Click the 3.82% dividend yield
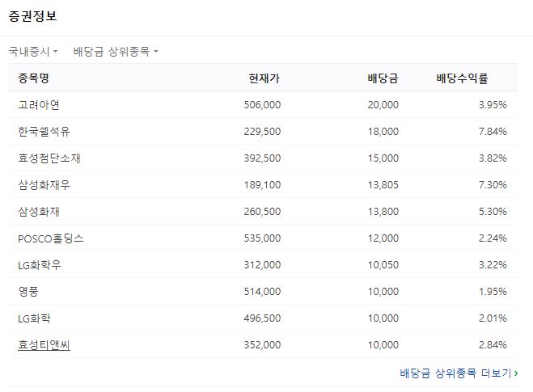This screenshot has height=392, width=533. point(493,158)
